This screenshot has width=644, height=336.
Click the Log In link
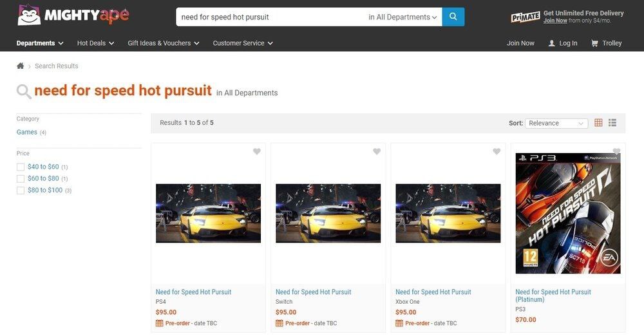[x=568, y=43]
